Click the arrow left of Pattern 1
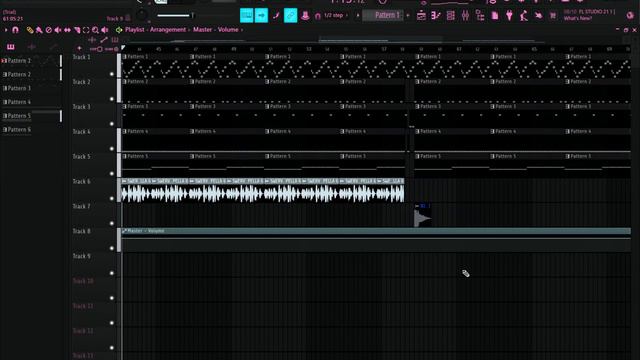This screenshot has width=640, height=360. 358,16
